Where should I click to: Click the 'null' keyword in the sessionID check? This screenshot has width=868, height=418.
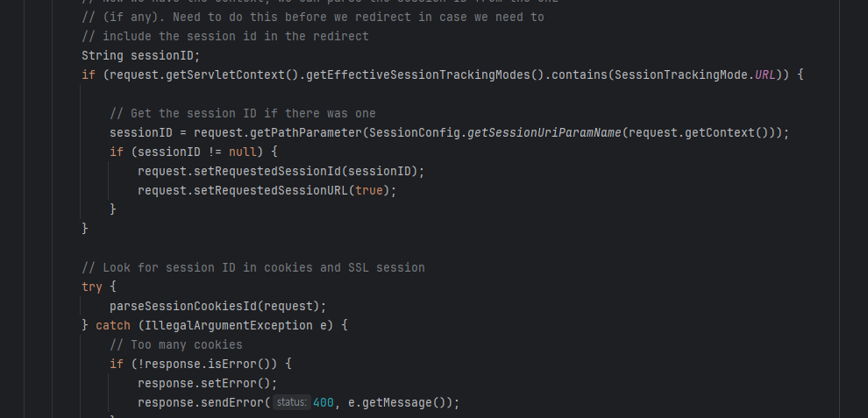click(243, 152)
